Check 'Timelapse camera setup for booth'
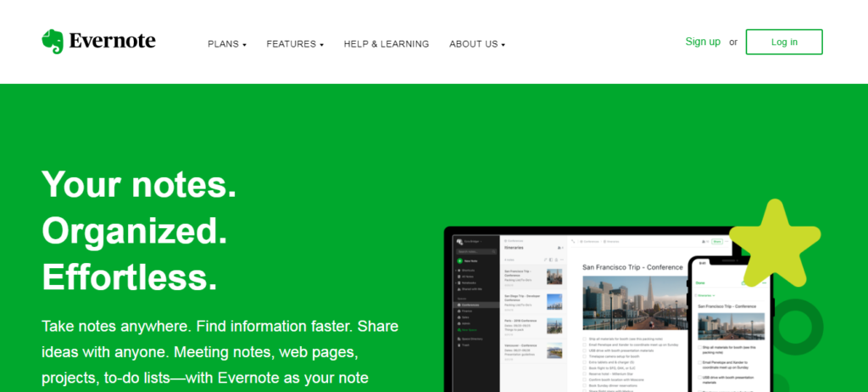Viewport: 868px width, 392px height. tap(585, 356)
